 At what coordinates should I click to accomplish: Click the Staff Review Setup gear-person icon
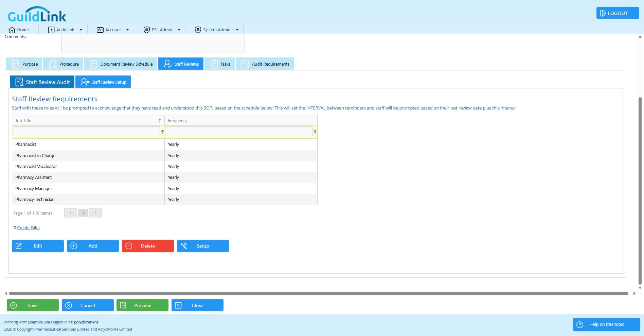(85, 82)
